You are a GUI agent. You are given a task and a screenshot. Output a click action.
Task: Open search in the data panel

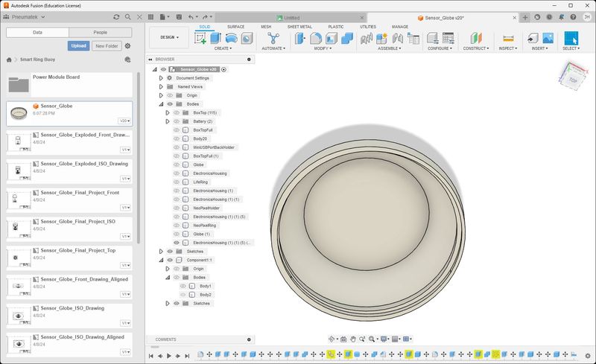127,17
